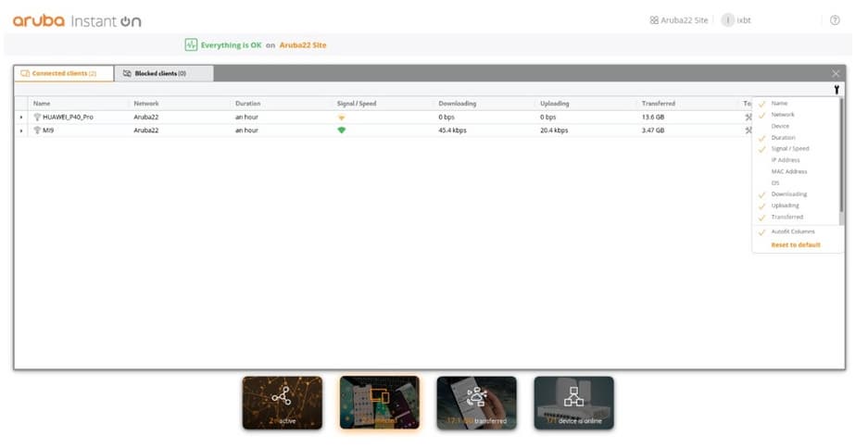Click the site health status icon

[x=191, y=44]
